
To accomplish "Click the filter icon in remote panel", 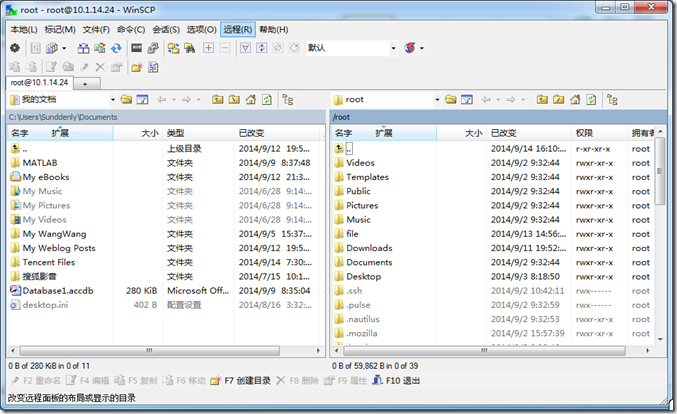I will click(x=467, y=100).
